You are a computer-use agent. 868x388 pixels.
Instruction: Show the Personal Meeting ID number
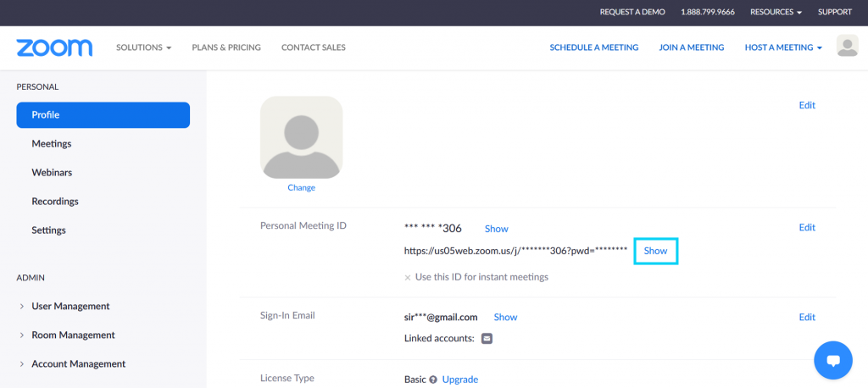497,229
